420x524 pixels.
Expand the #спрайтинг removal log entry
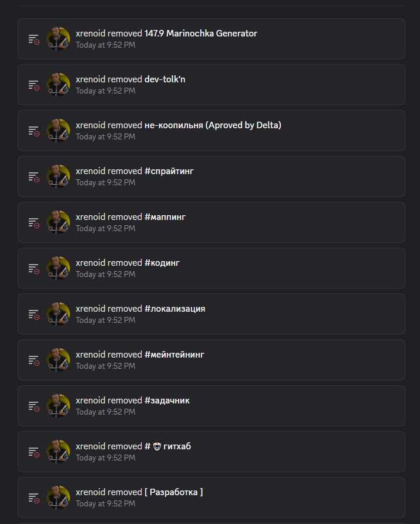click(211, 176)
